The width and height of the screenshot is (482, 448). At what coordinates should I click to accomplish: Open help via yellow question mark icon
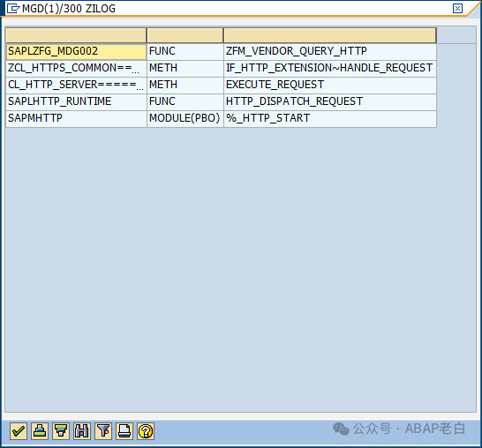[x=146, y=431]
